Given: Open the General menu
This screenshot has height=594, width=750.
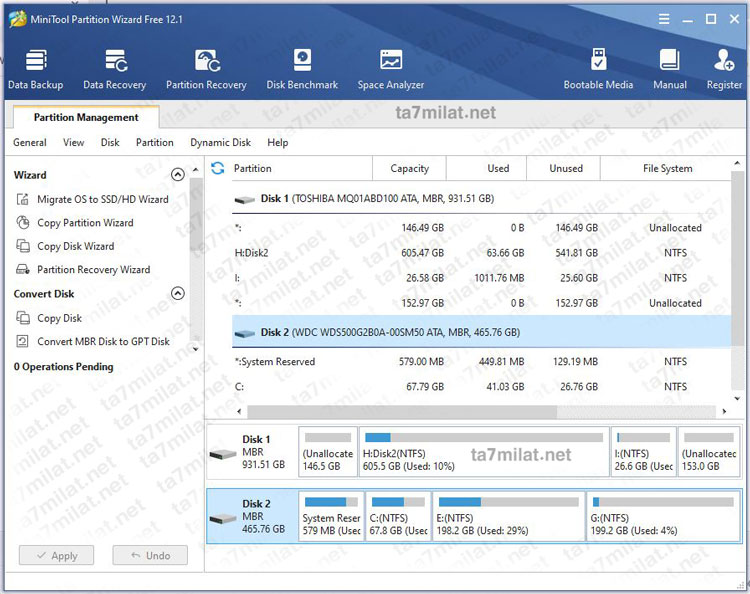Looking at the screenshot, I should [x=30, y=143].
